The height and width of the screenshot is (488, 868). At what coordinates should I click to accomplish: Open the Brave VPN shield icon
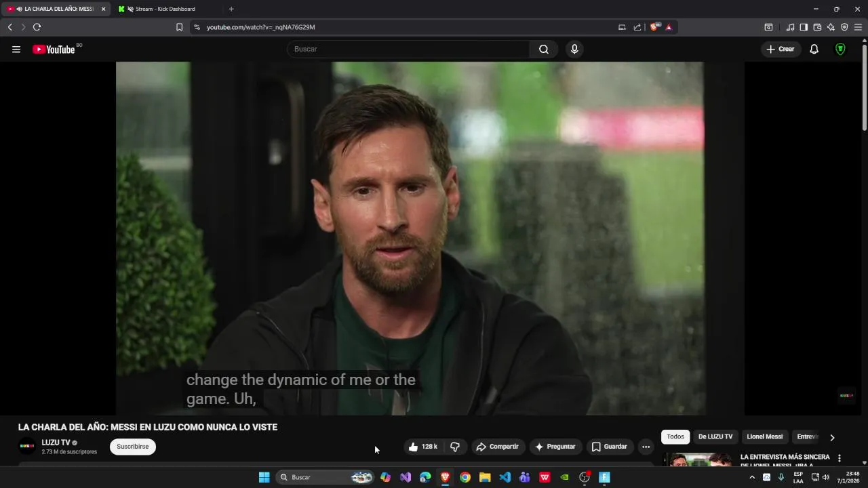(x=844, y=27)
